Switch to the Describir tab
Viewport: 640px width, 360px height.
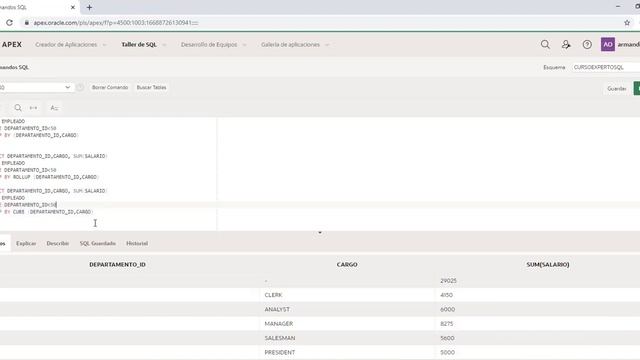pos(58,243)
